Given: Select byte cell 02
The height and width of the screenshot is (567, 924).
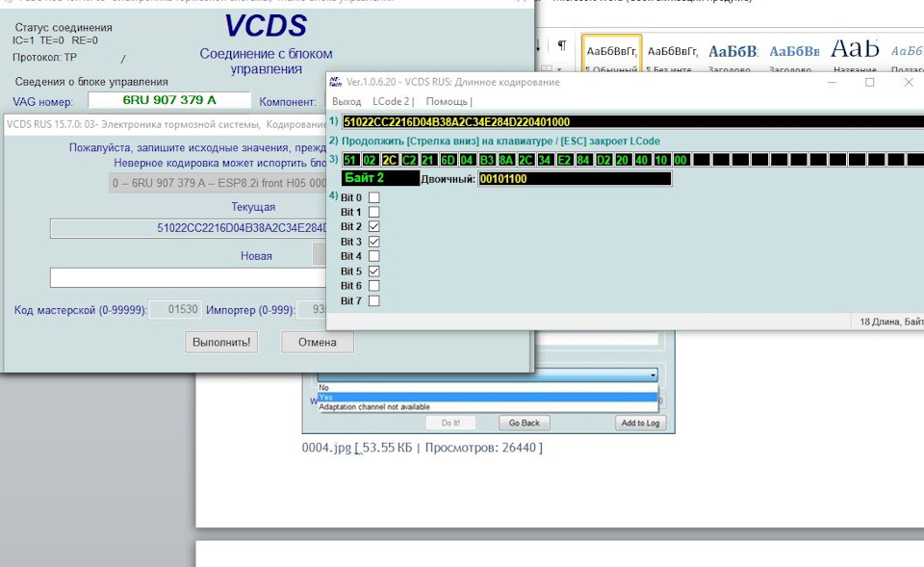Looking at the screenshot, I should tap(370, 160).
